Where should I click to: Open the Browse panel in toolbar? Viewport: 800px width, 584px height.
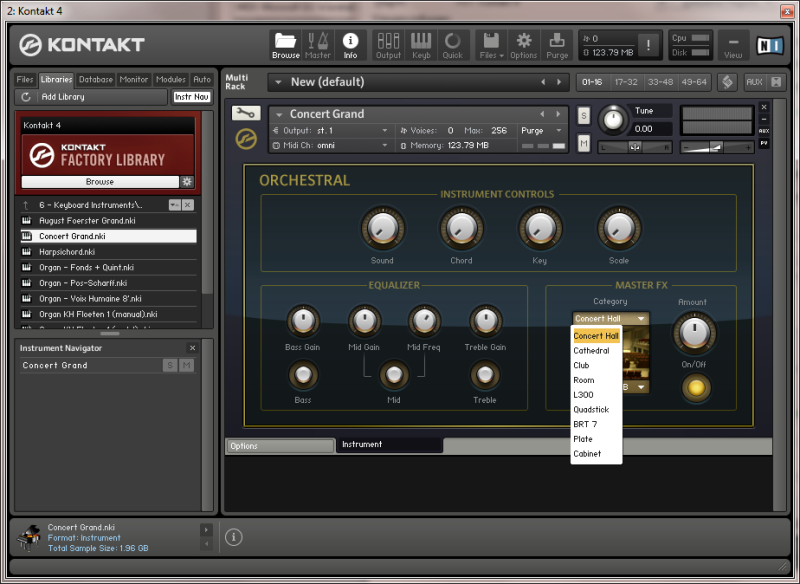click(x=286, y=44)
